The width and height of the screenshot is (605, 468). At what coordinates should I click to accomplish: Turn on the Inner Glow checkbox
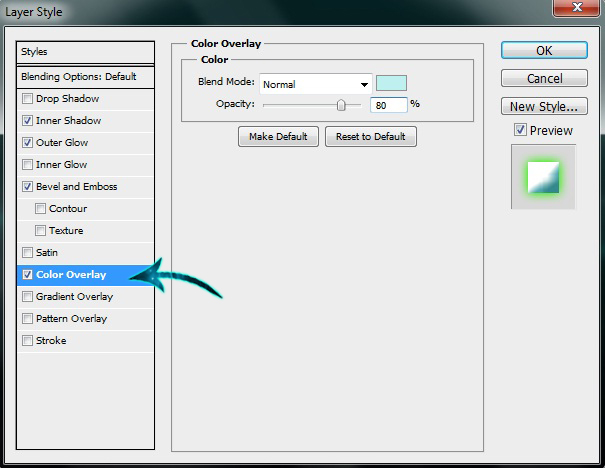[27, 165]
